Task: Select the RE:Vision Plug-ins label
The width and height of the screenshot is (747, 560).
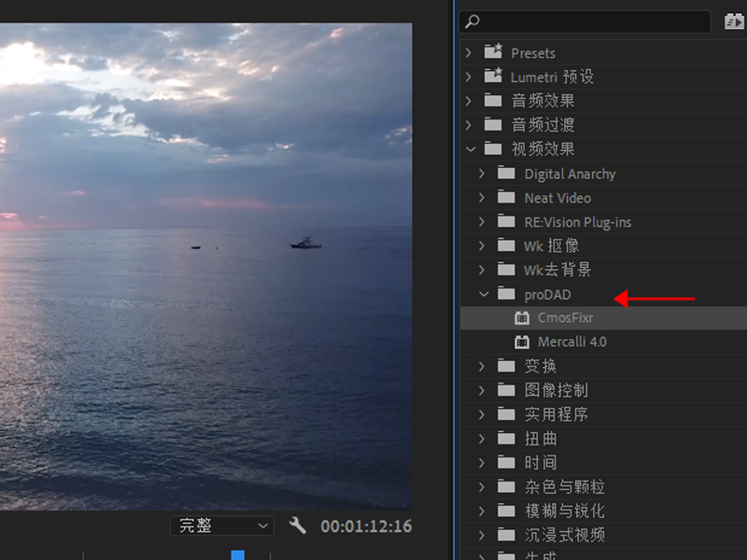Action: (x=578, y=222)
